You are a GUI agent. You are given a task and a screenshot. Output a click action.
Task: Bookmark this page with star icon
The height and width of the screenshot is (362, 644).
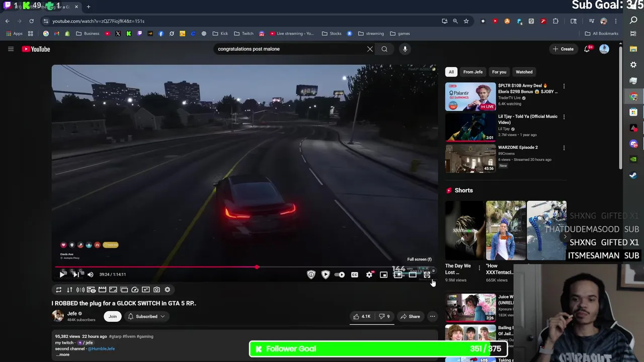point(466,21)
